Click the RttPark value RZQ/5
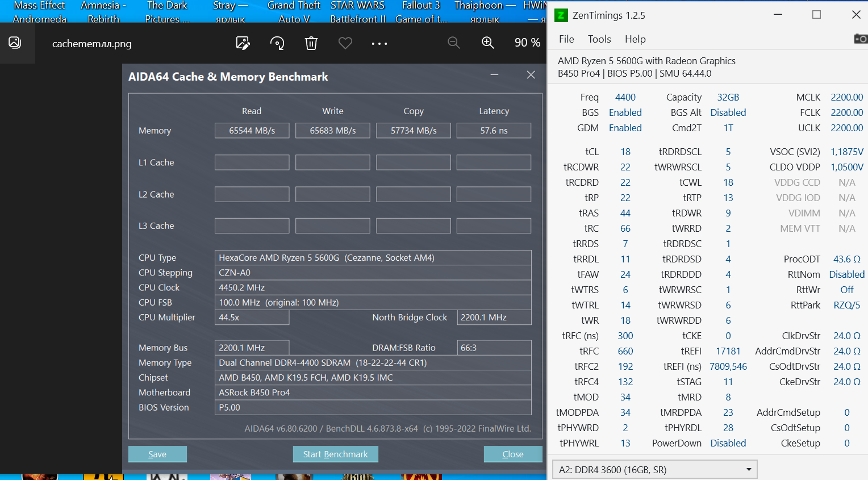 pos(847,305)
